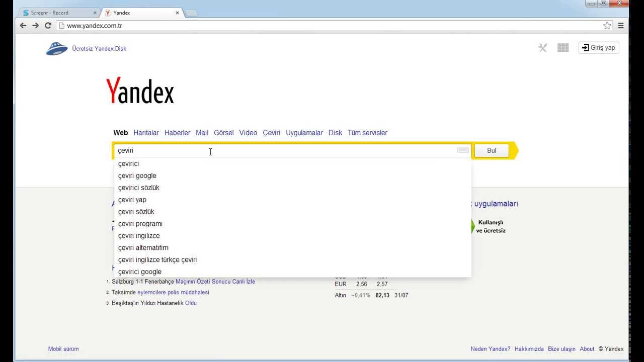Screen dimensions: 644x362
Task: Click the Yandex.Disk UFO icon
Action: [57, 49]
